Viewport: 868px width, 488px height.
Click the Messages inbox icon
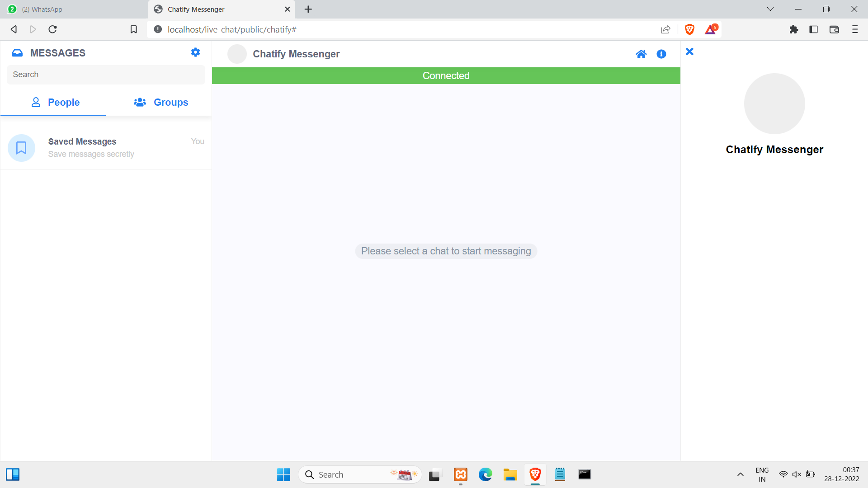[x=17, y=53]
